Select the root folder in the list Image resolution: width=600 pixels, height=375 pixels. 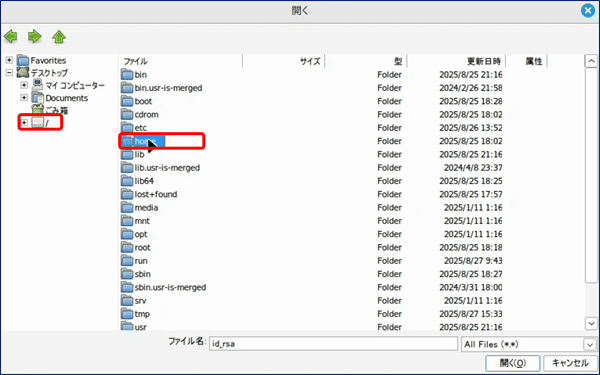coord(142,247)
